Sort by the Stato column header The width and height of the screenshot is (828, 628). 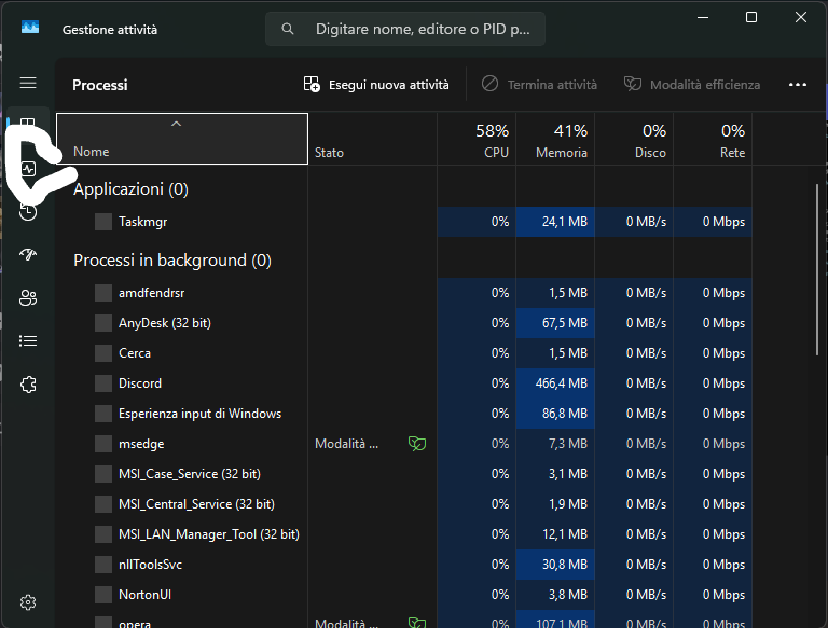coord(372,139)
